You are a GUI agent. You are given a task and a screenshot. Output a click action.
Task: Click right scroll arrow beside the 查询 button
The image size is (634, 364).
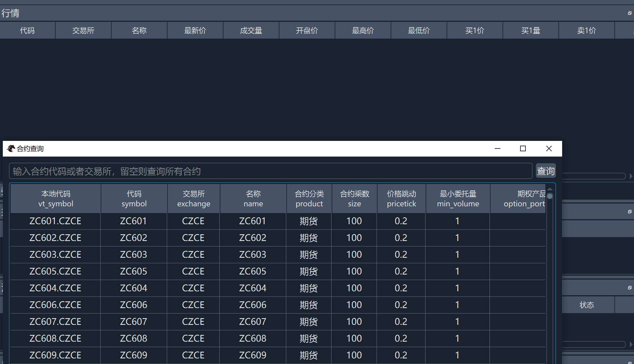coord(631,176)
